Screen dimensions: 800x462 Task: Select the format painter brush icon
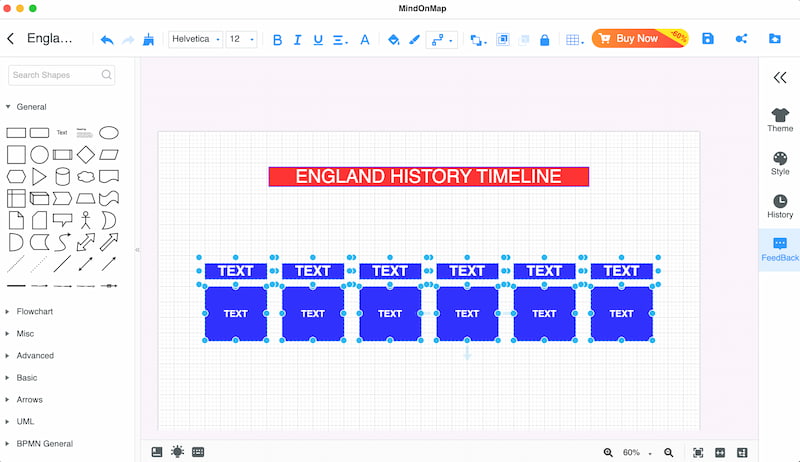[148, 39]
